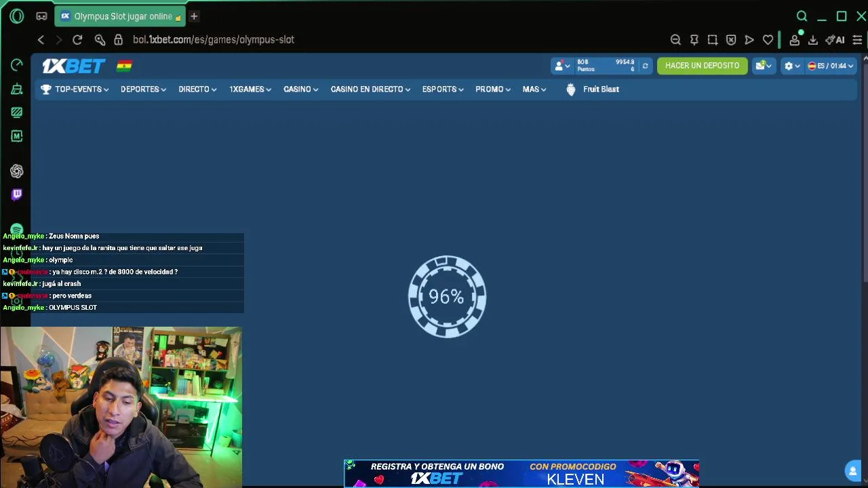868x488 pixels.
Task: Zoom out the page with magnifier icon
Action: tap(675, 40)
